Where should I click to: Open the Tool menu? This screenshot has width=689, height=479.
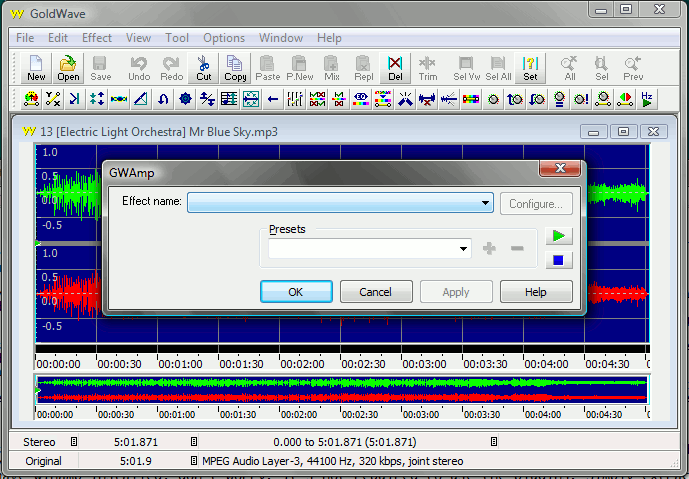point(177,38)
